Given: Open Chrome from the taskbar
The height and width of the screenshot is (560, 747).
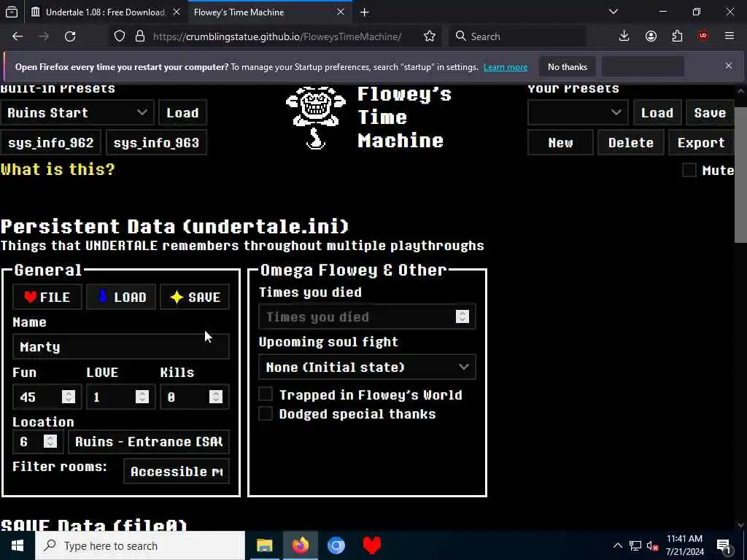Looking at the screenshot, I should [336, 545].
